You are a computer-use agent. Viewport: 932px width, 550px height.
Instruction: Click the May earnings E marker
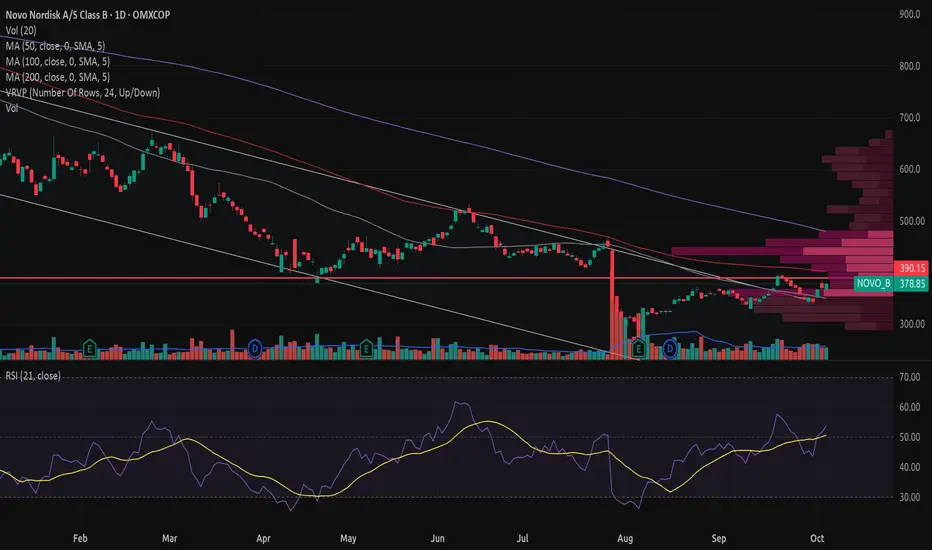pos(366,348)
